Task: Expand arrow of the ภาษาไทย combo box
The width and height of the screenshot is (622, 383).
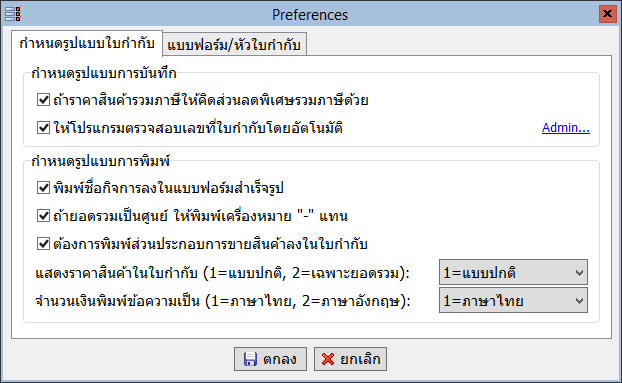Action: [579, 301]
